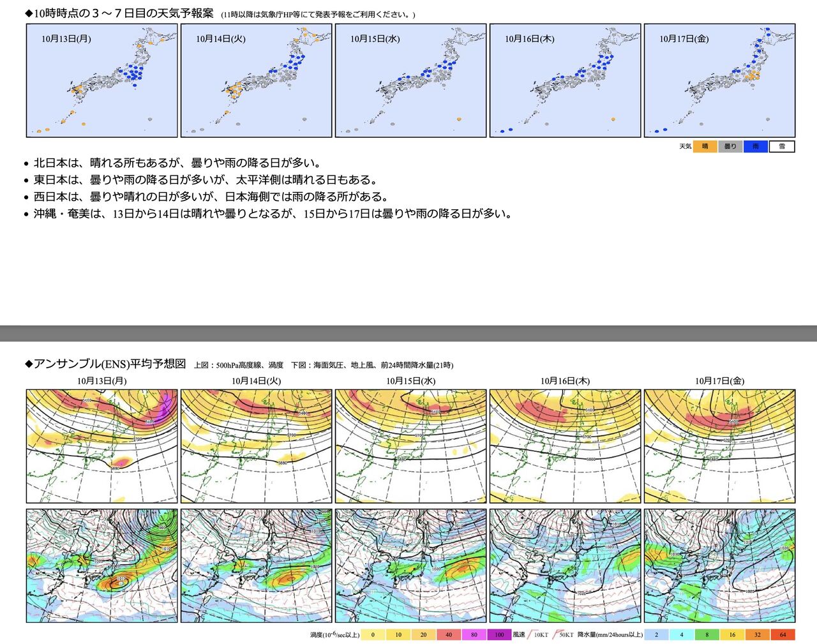Click the orange 晴 weather legend swatch
The image size is (817, 644).
[x=705, y=146]
